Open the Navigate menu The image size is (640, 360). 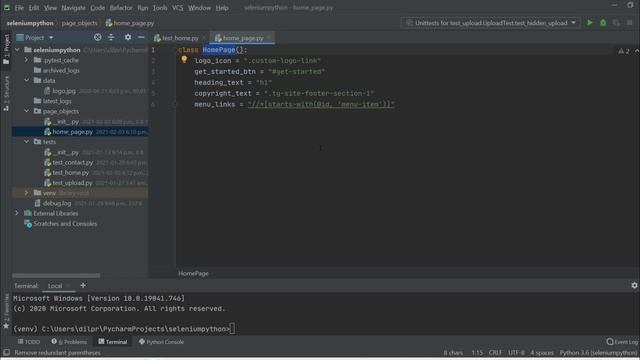point(73,8)
